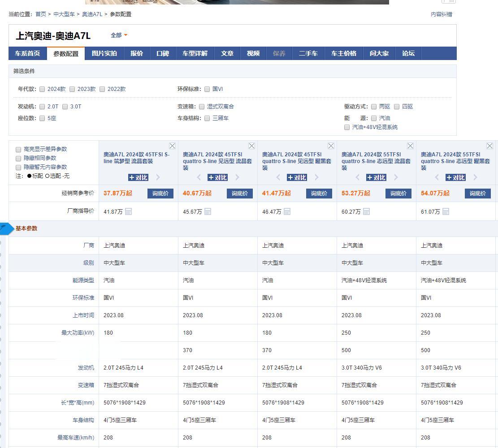498x448 pixels.
Task: Open the 首页 breadcrumb link
Action: click(x=41, y=14)
